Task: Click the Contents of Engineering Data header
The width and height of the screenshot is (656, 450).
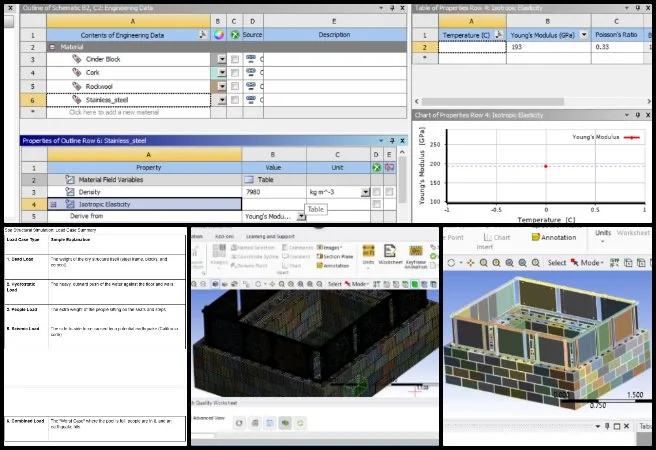Action: click(x=122, y=35)
